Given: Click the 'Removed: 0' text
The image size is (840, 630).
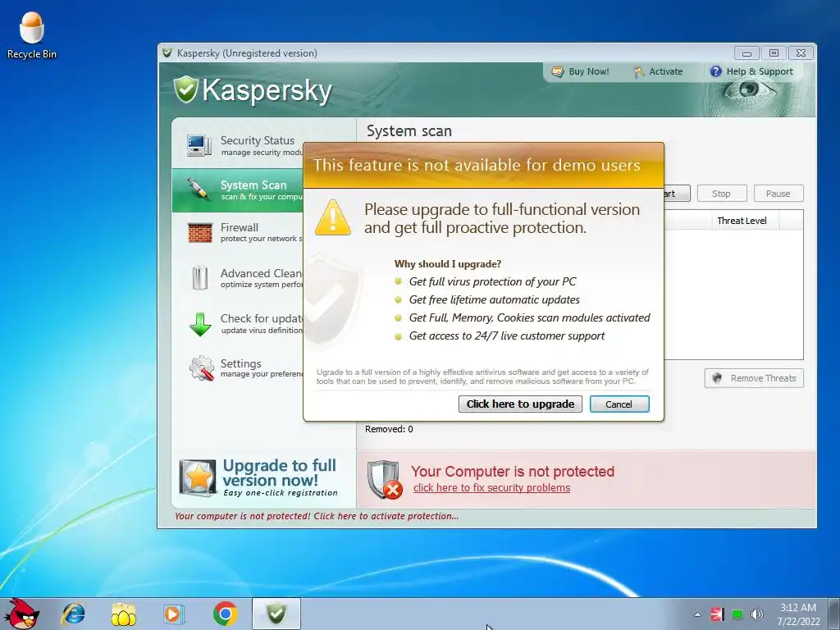Looking at the screenshot, I should pos(389,429).
